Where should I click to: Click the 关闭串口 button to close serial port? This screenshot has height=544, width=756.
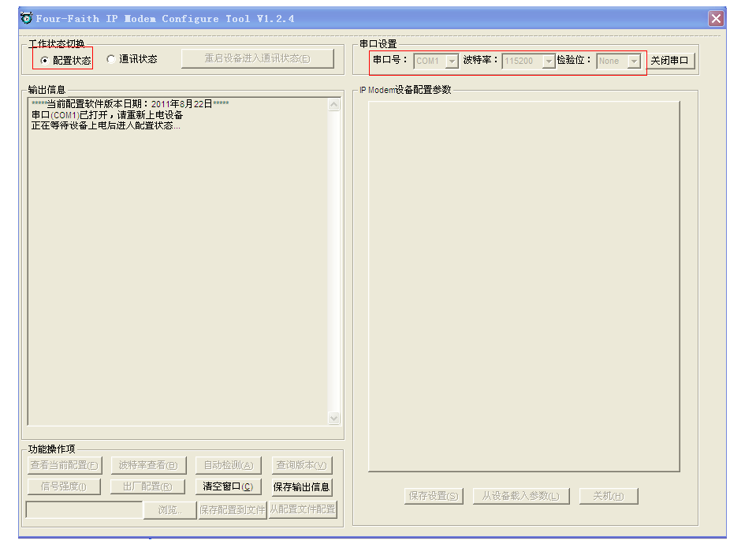[671, 61]
